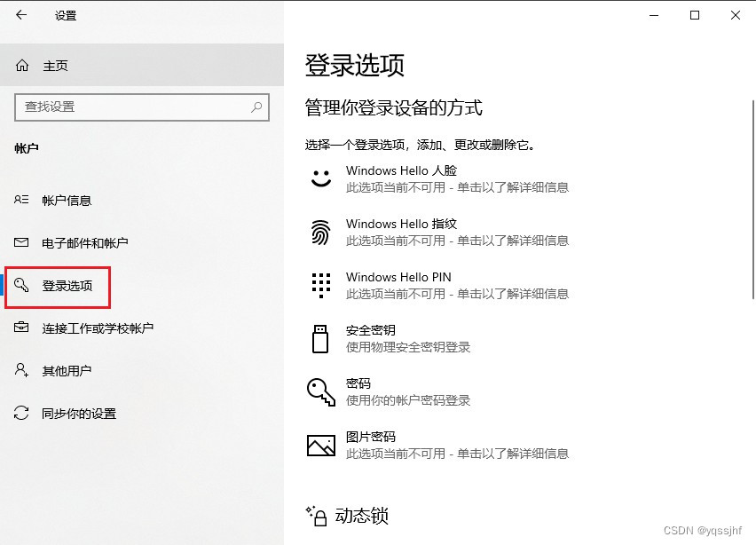Select 登录选项 in the sidebar
This screenshot has height=545, width=756.
pyautogui.click(x=142, y=285)
